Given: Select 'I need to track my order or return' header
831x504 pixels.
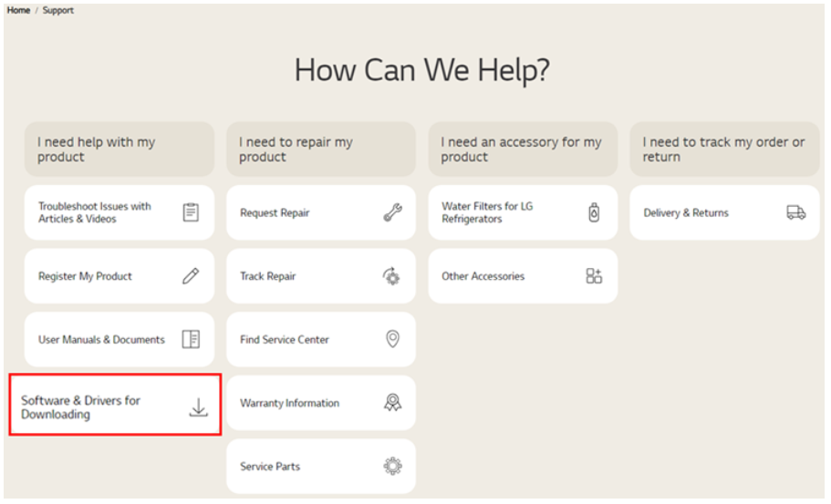Looking at the screenshot, I should click(x=724, y=149).
